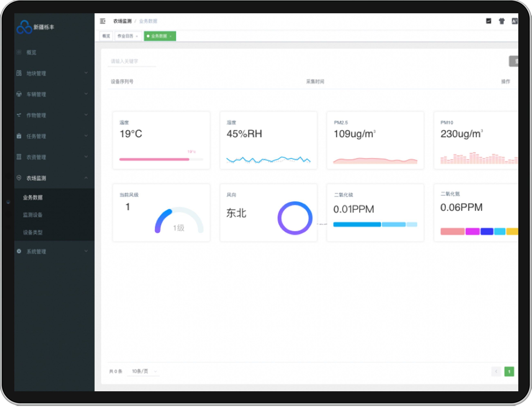This screenshot has width=532, height=407.
Task: Open the chart icon in top bar
Action: pos(488,21)
